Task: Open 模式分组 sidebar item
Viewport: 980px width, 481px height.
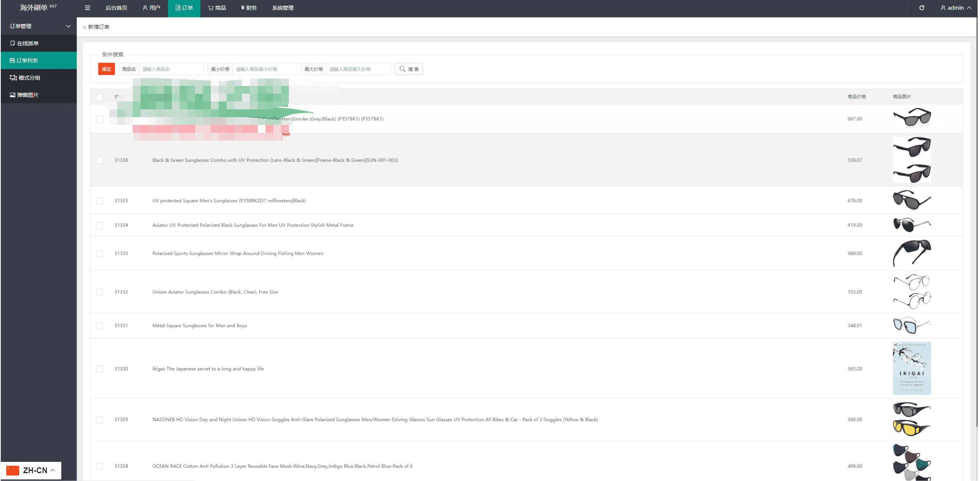Action: pos(29,78)
